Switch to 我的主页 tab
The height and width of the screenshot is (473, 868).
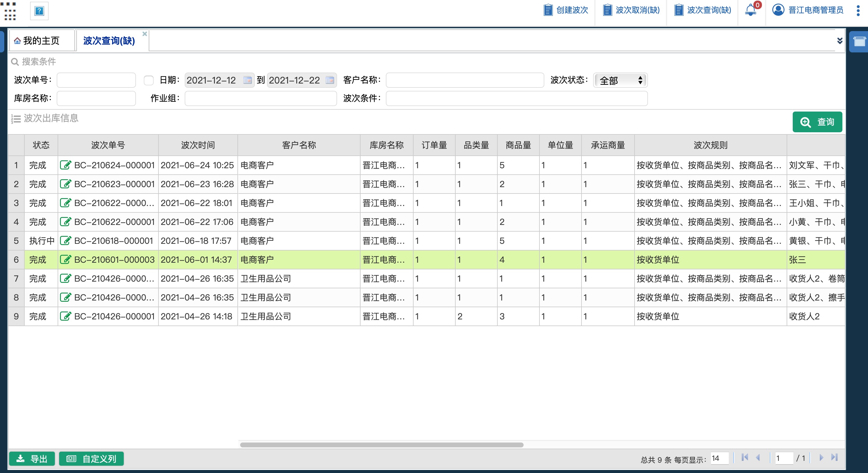click(41, 41)
